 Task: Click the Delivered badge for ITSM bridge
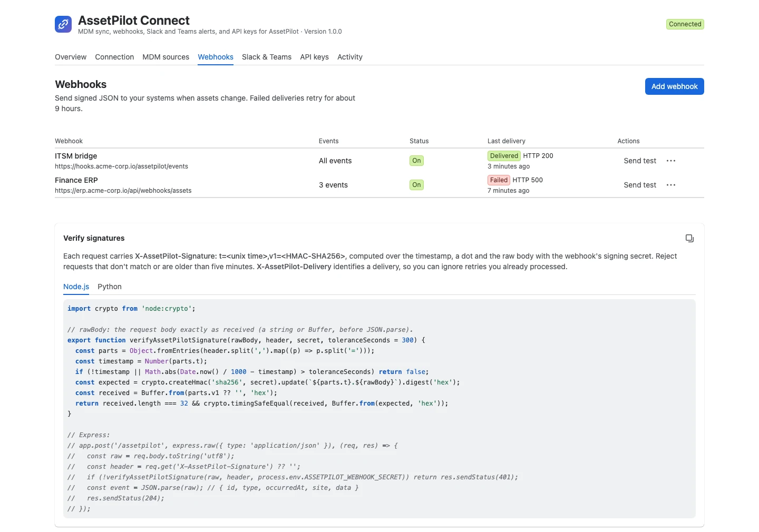504,156
